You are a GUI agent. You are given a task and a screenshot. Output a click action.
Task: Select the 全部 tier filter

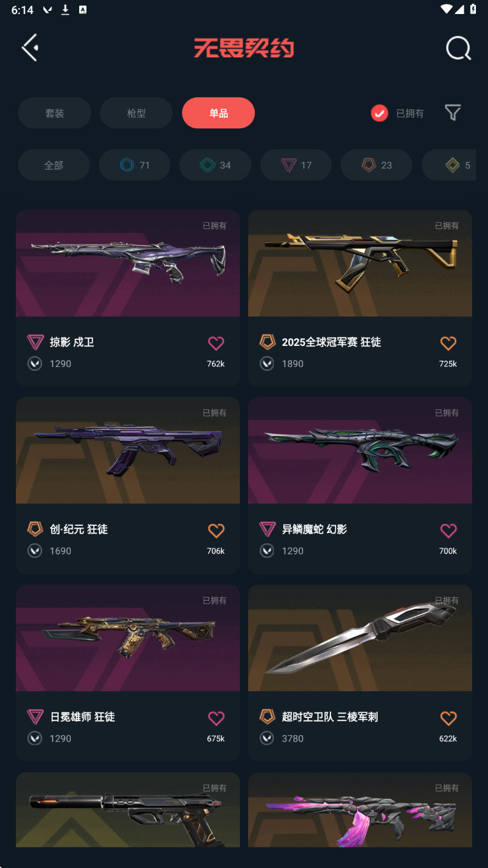pyautogui.click(x=54, y=165)
